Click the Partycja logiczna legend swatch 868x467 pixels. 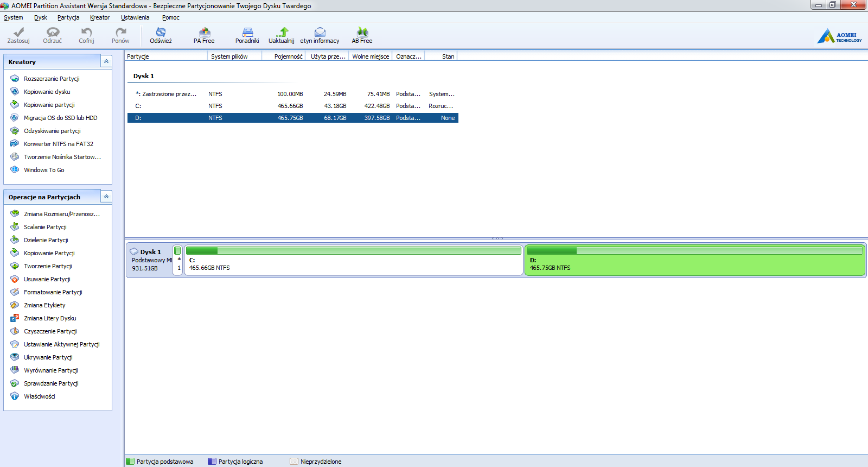[212, 462]
